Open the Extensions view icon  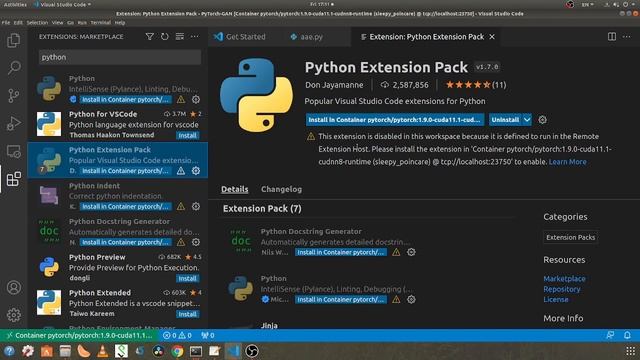pyautogui.click(x=13, y=179)
